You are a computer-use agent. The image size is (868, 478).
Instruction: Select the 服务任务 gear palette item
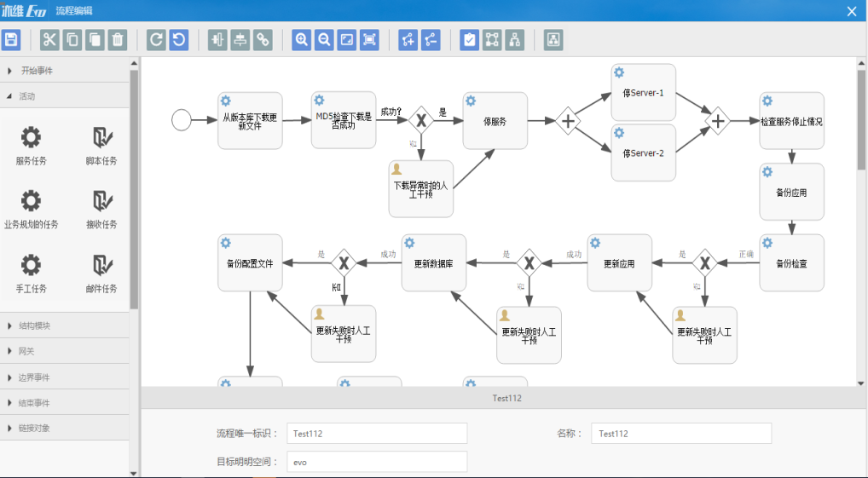tap(31, 144)
